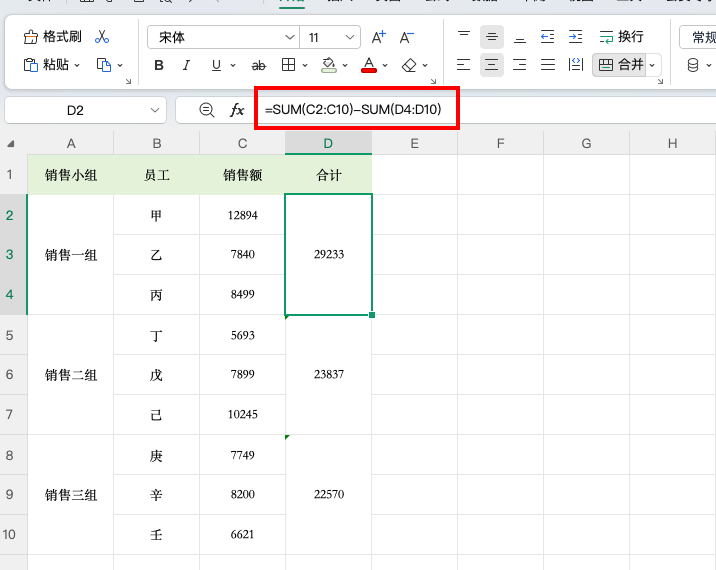Click the Borders grid icon
The height and width of the screenshot is (570, 716).
coord(288,65)
